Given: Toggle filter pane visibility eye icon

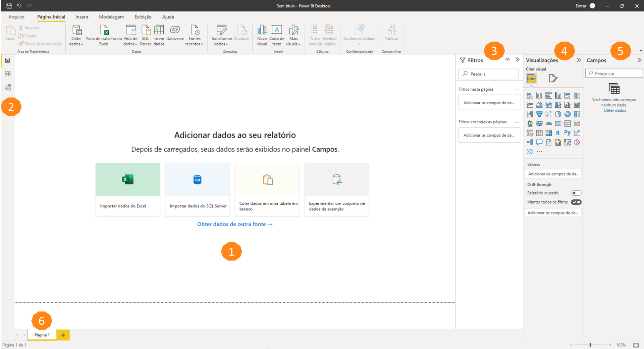Looking at the screenshot, I should click(x=507, y=59).
